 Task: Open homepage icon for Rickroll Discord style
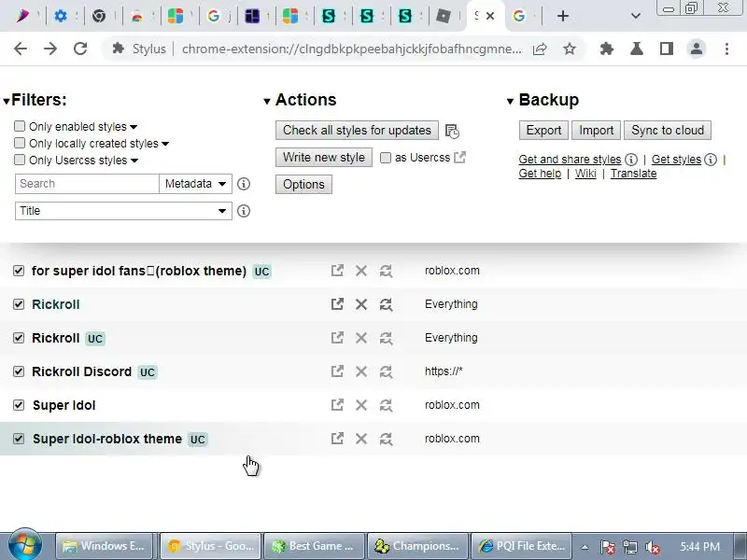(x=337, y=371)
